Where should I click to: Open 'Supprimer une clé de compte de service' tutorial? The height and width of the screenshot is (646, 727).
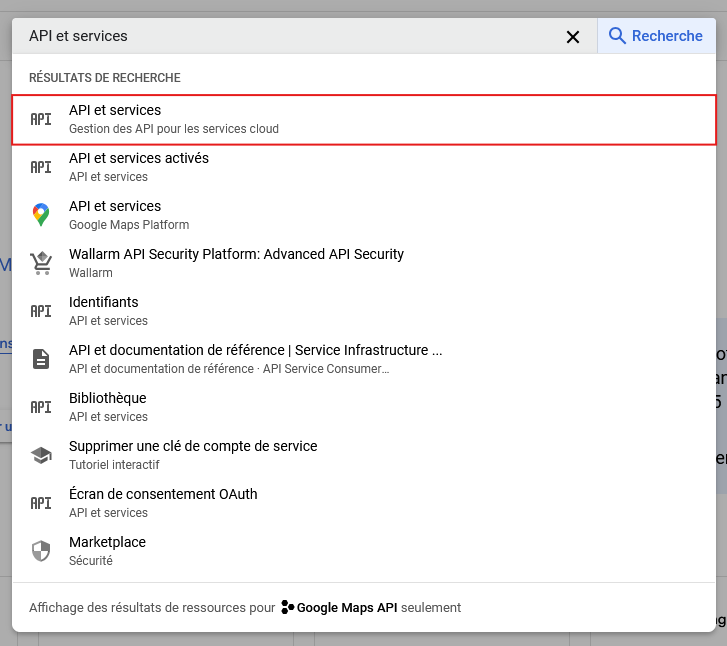click(x=364, y=455)
